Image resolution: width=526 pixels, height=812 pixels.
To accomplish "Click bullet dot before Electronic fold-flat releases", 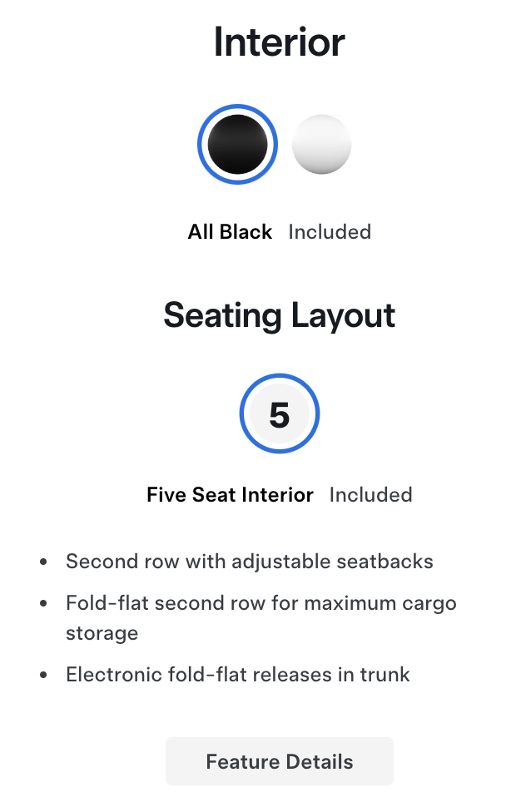I will (x=43, y=675).
